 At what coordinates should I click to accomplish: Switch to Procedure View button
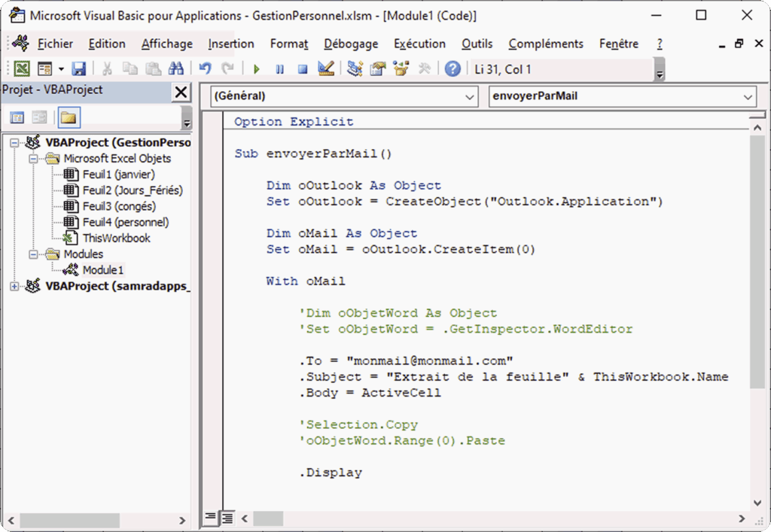click(x=210, y=517)
